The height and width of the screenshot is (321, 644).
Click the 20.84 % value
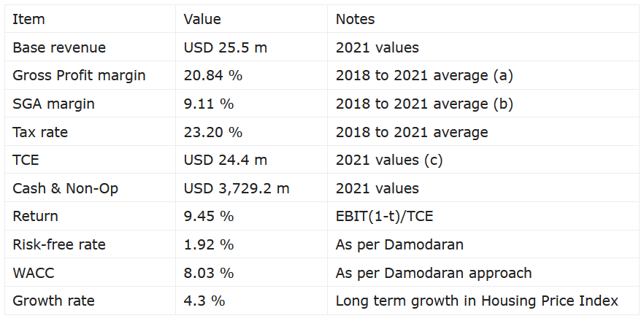(x=213, y=76)
